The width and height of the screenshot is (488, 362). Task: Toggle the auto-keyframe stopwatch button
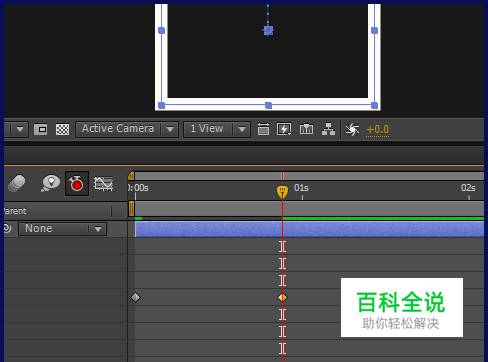(77, 183)
